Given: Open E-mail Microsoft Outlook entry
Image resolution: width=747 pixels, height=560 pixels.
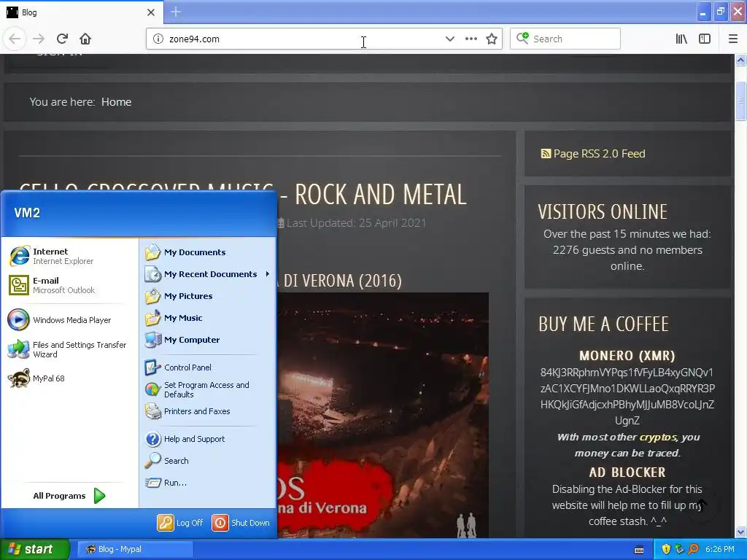Looking at the screenshot, I should click(69, 285).
